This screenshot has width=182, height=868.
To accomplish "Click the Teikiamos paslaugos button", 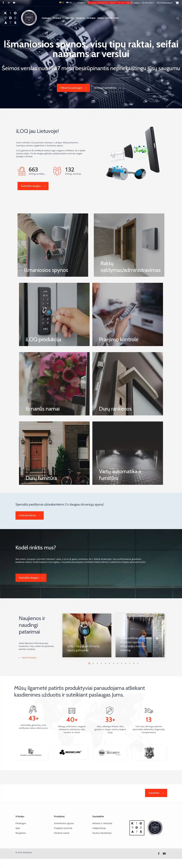I will 73,88.
